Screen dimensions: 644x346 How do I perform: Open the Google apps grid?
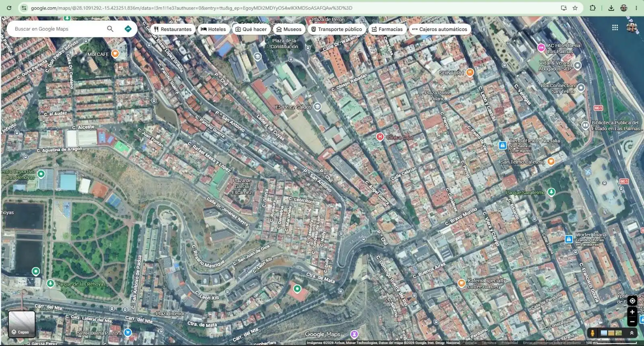tap(615, 27)
